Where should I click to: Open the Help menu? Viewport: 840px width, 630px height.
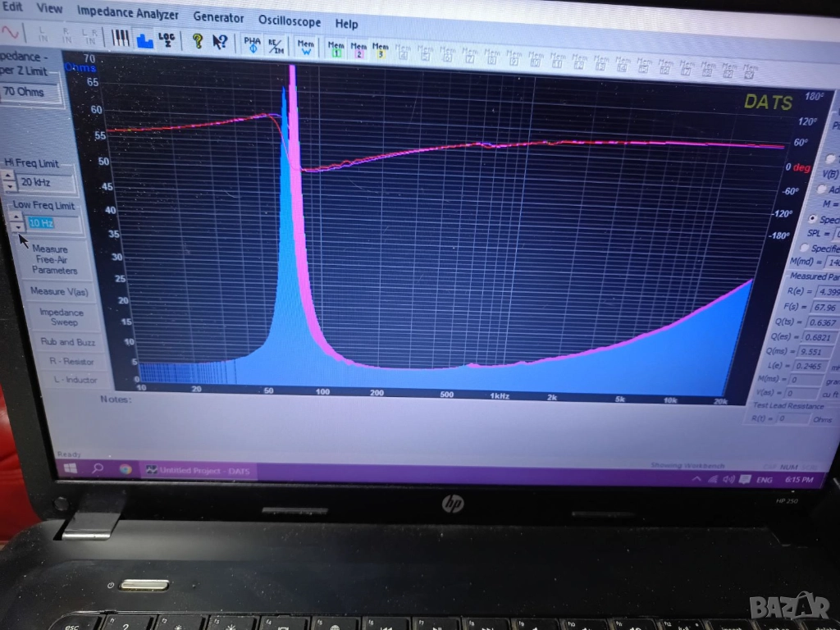[x=347, y=24]
